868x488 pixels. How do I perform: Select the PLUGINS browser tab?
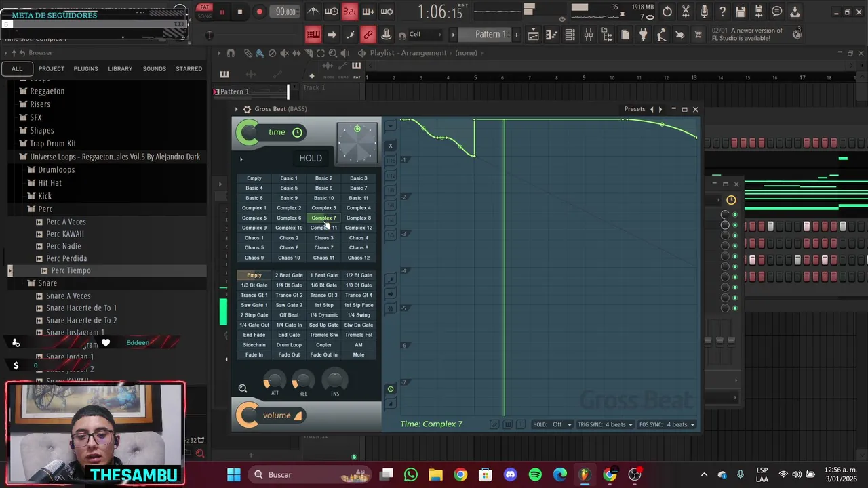click(x=85, y=68)
